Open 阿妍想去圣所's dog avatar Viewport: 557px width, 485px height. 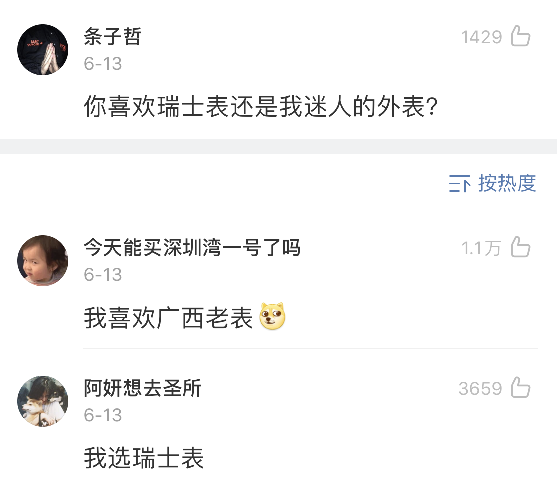[x=43, y=401]
